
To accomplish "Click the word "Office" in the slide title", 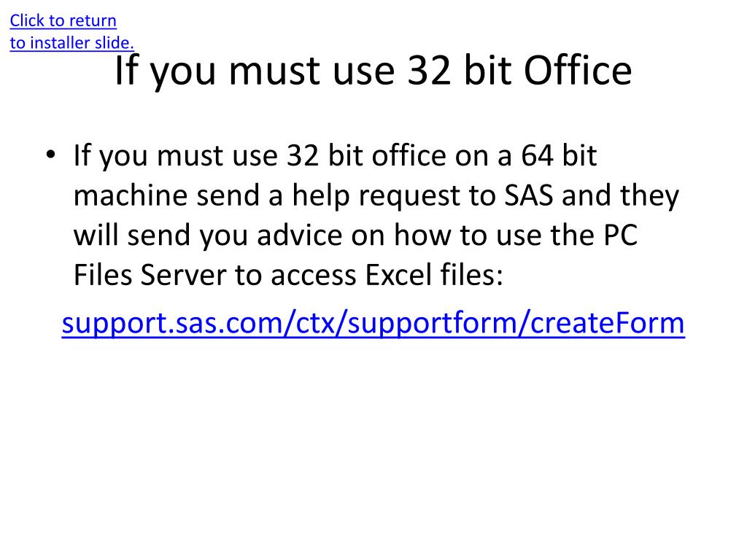I will click(578, 71).
